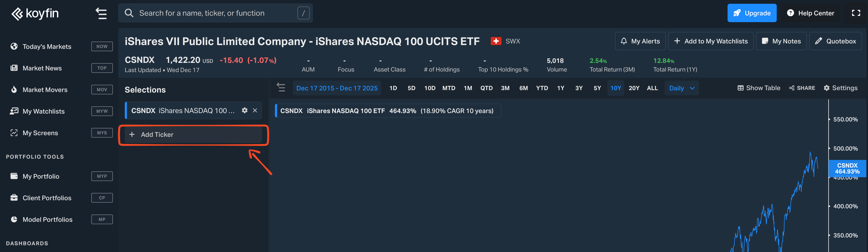Open chart Settings gear

pyautogui.click(x=840, y=88)
